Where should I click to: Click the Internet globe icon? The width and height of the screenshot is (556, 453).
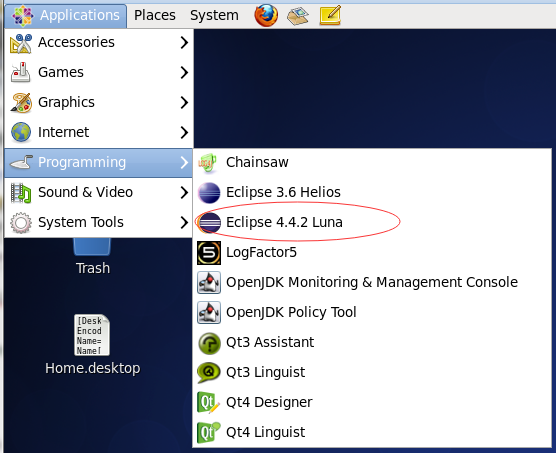coord(21,132)
